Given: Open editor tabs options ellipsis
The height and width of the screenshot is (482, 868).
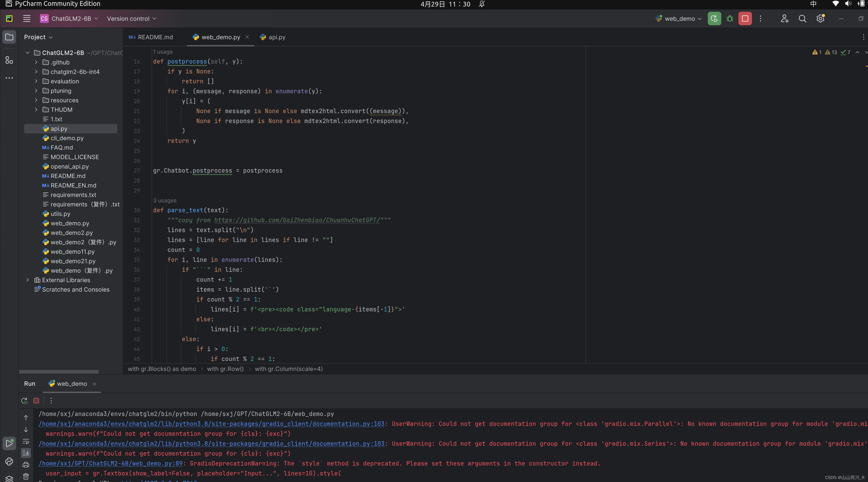Looking at the screenshot, I should pos(863,37).
